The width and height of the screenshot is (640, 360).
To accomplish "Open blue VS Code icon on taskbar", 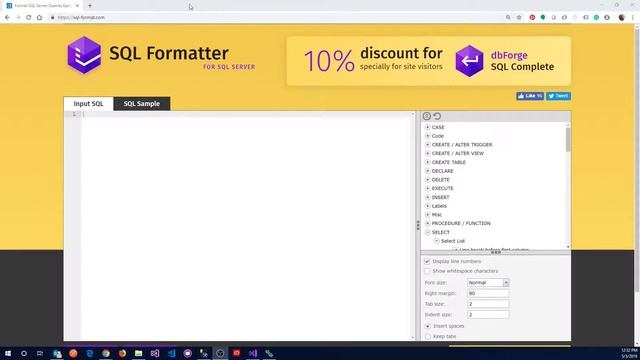I will pos(172,353).
